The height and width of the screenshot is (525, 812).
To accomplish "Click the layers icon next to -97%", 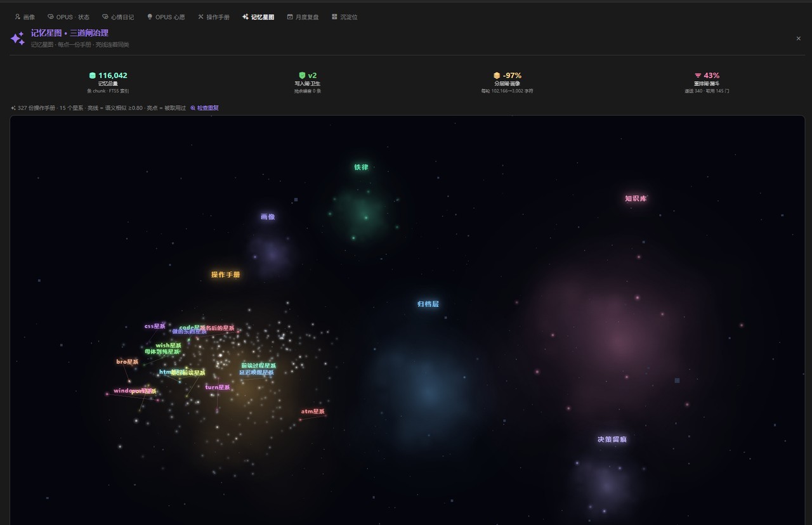I will tap(497, 75).
